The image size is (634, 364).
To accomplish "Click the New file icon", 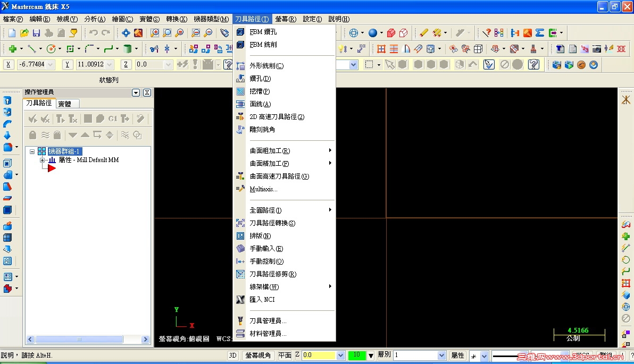I will point(12,33).
